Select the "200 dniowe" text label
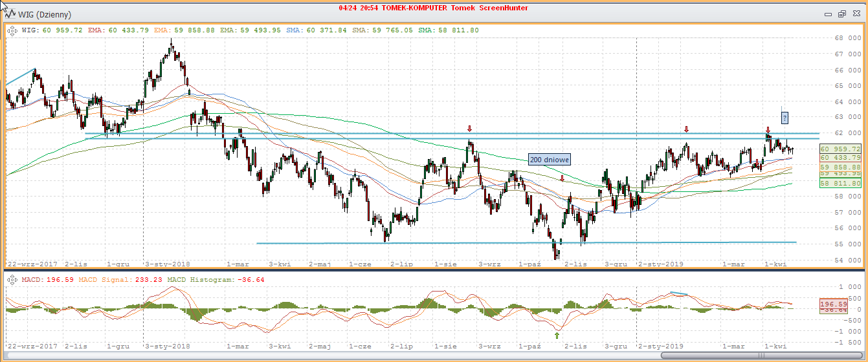The width and height of the screenshot is (868, 362). 550,159
